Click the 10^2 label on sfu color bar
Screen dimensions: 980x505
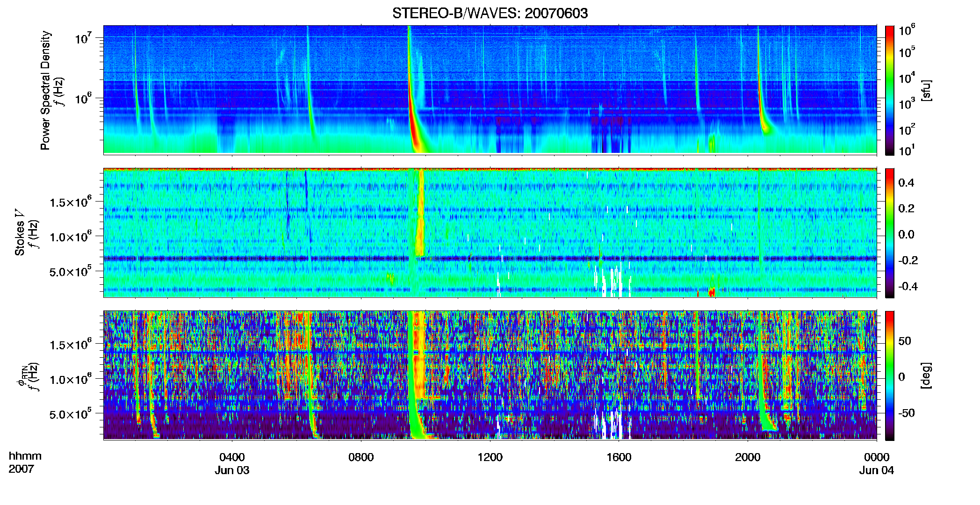pyautogui.click(x=907, y=130)
